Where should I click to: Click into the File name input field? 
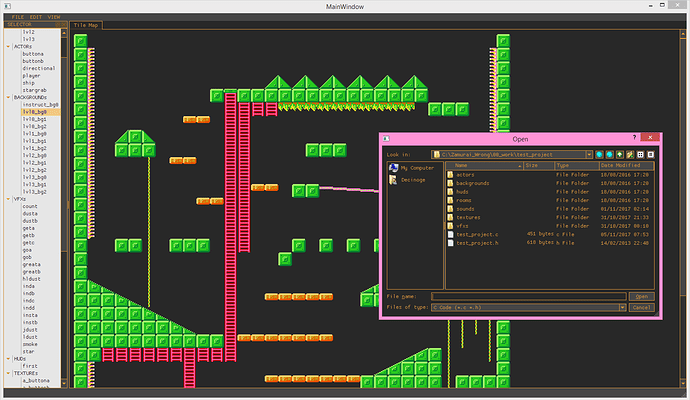[529, 297]
